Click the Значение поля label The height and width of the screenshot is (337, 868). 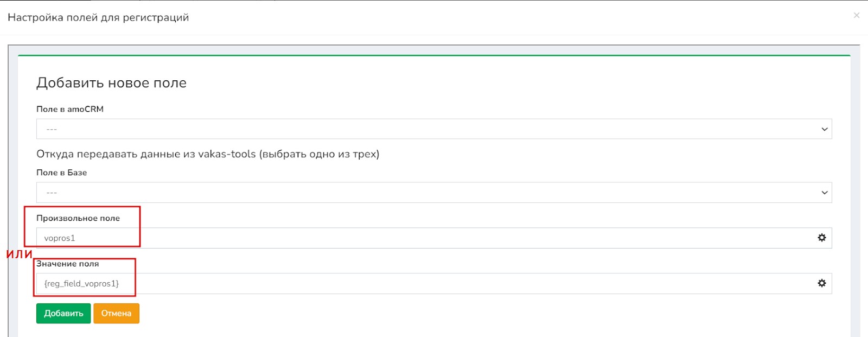pos(67,264)
